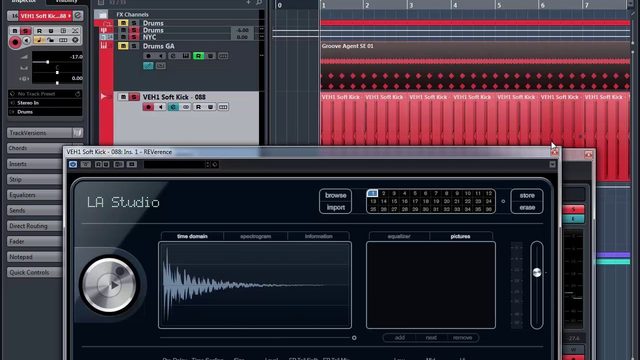Adjust Inspector pan slider handle
This screenshot has height=360, width=640.
(x=57, y=72)
